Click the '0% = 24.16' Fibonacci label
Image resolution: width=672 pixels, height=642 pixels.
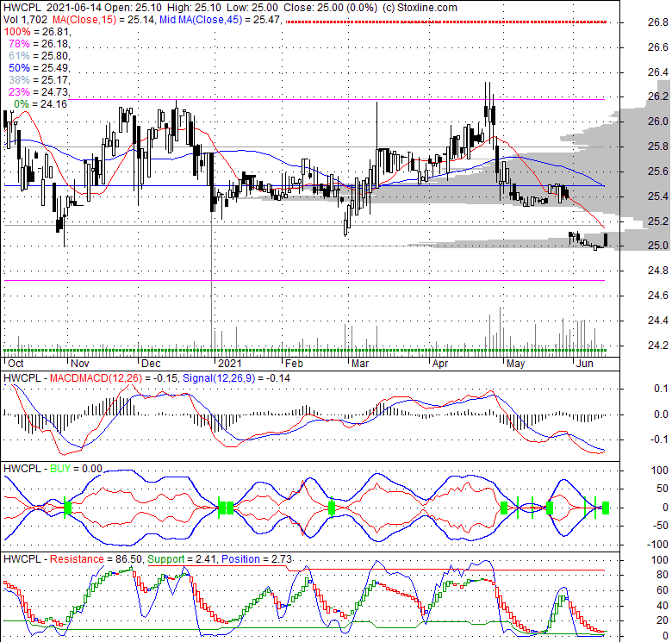[40, 103]
